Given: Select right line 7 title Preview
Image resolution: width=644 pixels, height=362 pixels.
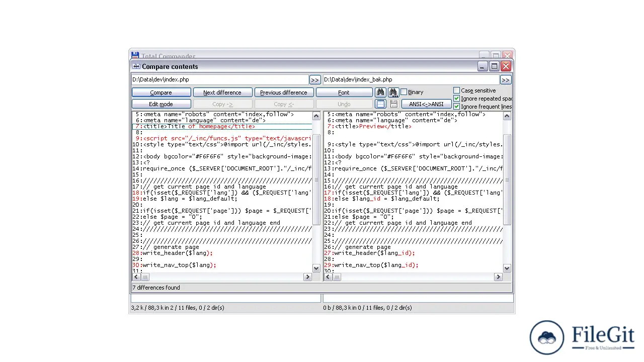Looking at the screenshot, I should click(x=413, y=126).
